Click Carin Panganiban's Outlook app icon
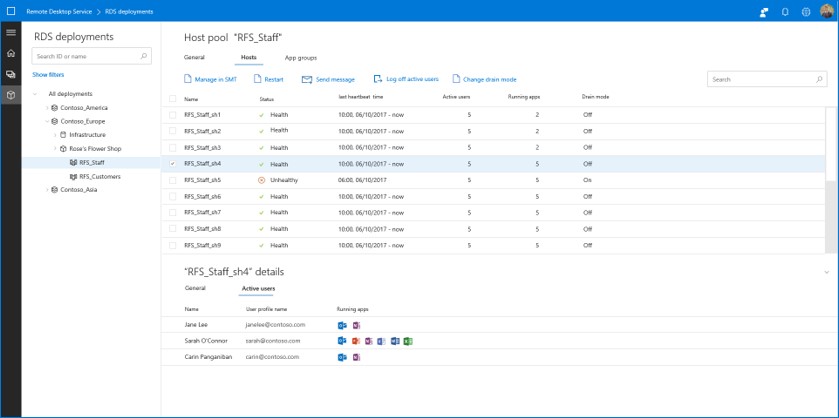The width and height of the screenshot is (839, 418). 342,357
